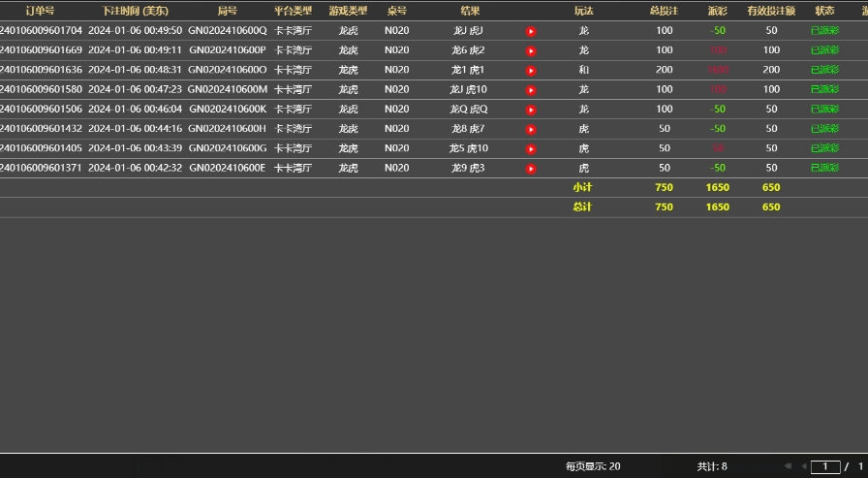Play video replay for round GN0202410600M
Viewport: 868px width, 478px height.
coord(531,90)
